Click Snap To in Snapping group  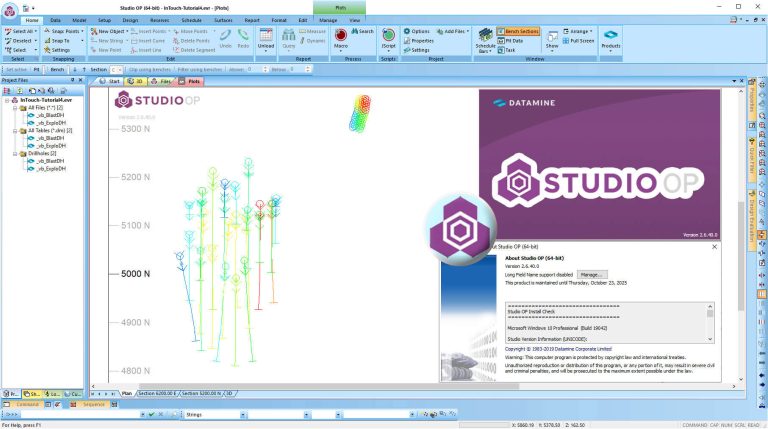[57, 41]
